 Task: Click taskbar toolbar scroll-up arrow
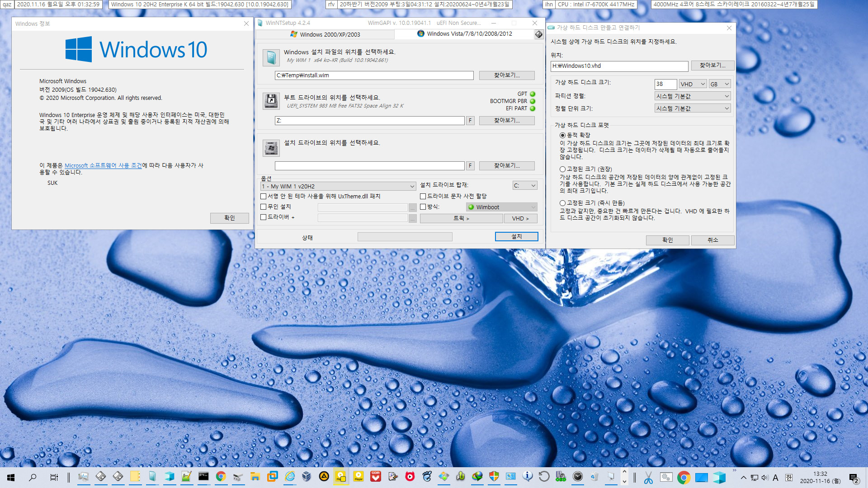[624, 472]
